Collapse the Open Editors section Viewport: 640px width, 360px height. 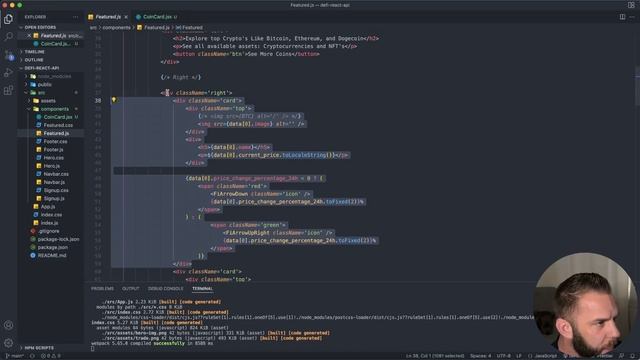pos(51,27)
